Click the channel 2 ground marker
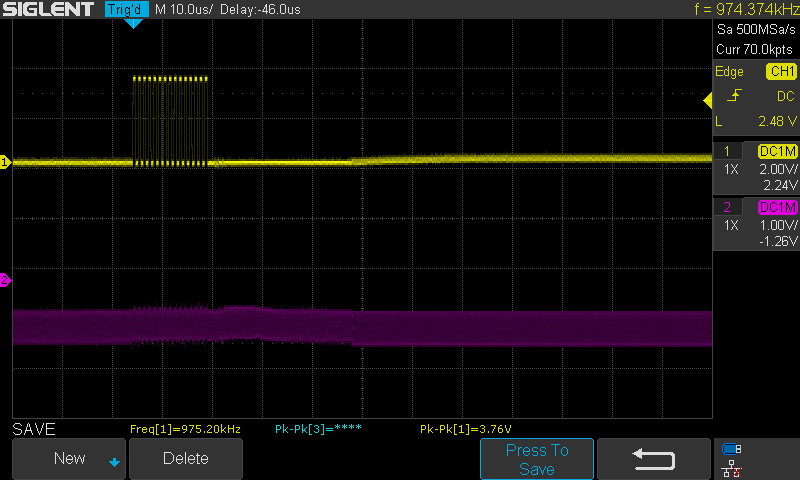 pos(5,280)
